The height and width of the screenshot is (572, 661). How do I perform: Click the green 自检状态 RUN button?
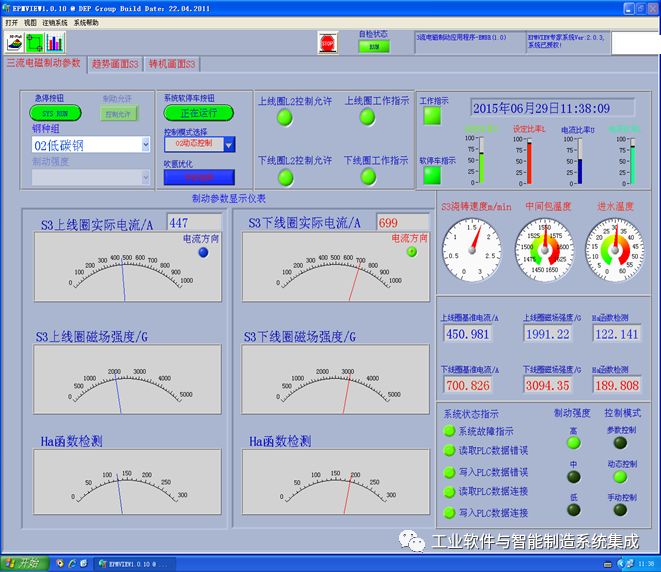374,46
